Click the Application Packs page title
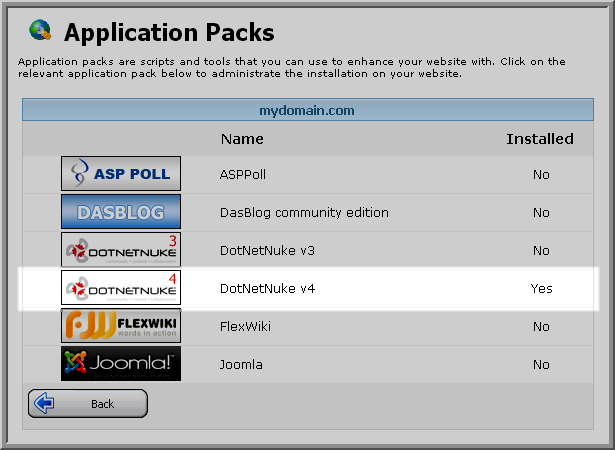This screenshot has width=615, height=450. tap(169, 32)
